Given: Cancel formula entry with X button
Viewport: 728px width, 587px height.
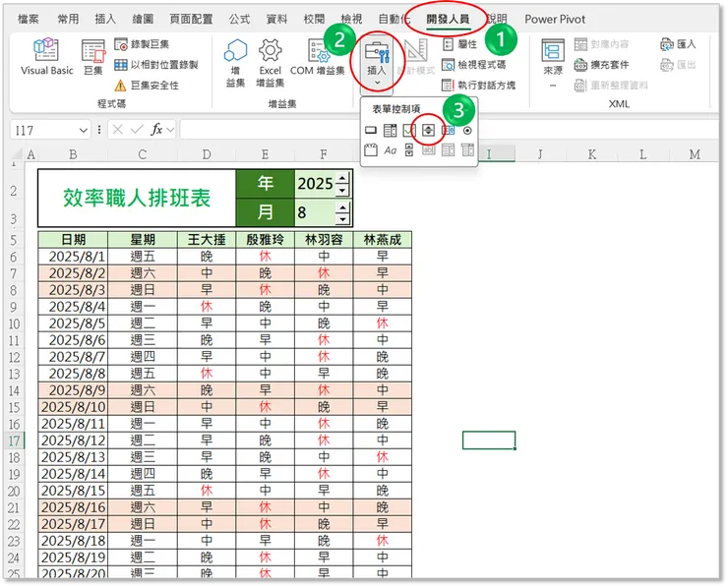Looking at the screenshot, I should click(x=118, y=130).
